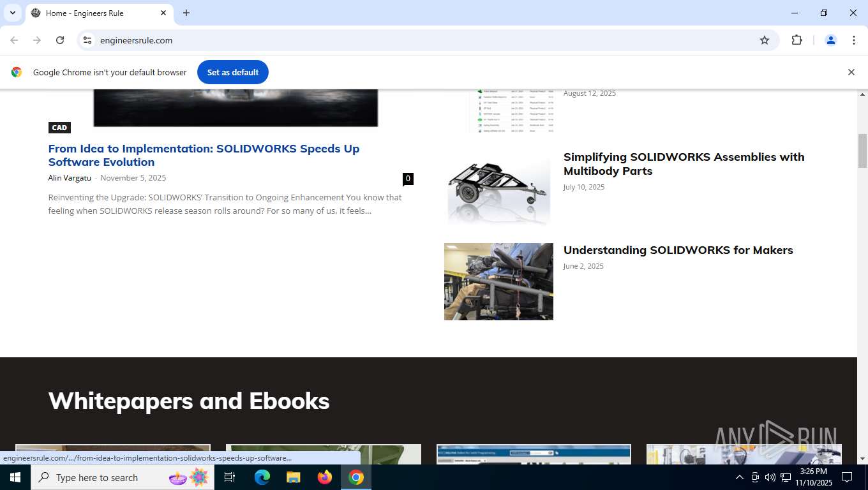Open From Idea to Implementation article
868x490 pixels.
204,155
